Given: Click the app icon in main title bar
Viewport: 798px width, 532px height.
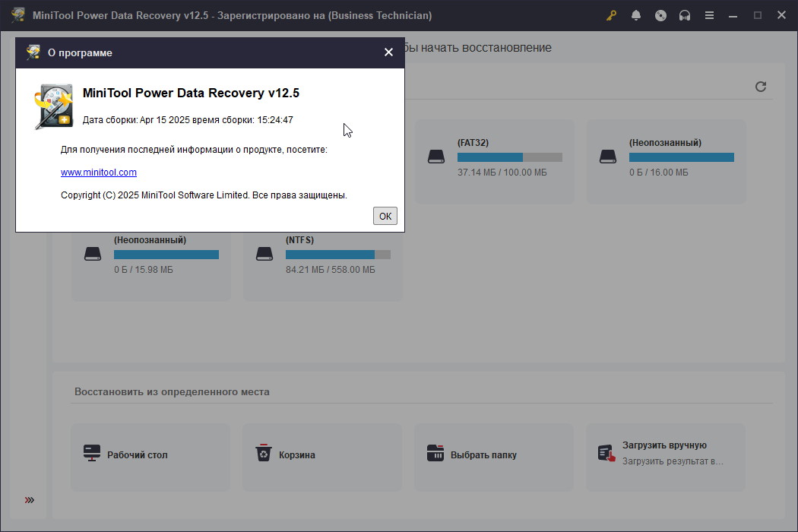Looking at the screenshot, I should coord(17,14).
